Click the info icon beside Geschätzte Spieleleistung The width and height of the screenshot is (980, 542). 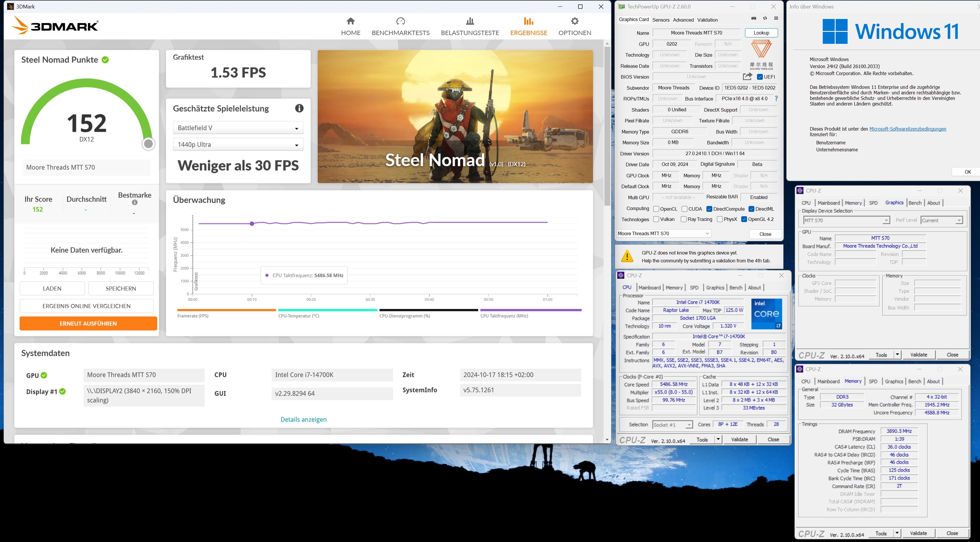pyautogui.click(x=299, y=108)
